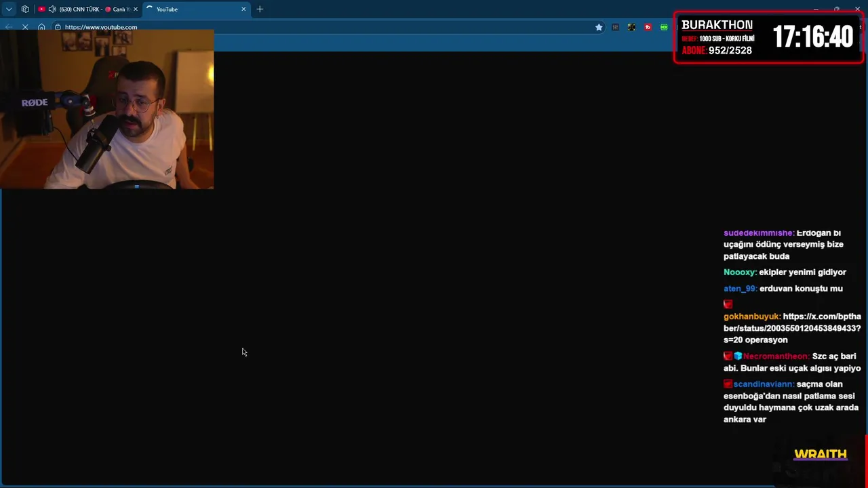
Task: Switch to the CNN TÜRK tab
Action: pyautogui.click(x=88, y=9)
